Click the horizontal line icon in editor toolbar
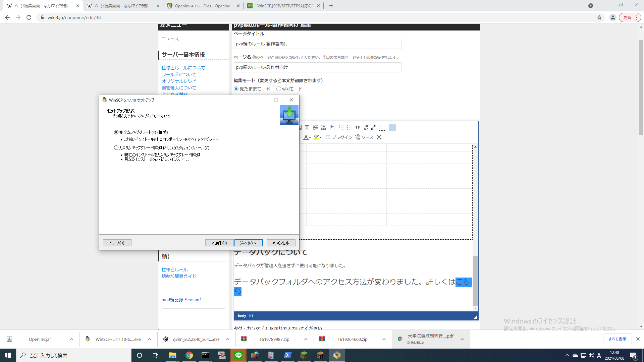This screenshot has height=362, width=644. pos(315,127)
